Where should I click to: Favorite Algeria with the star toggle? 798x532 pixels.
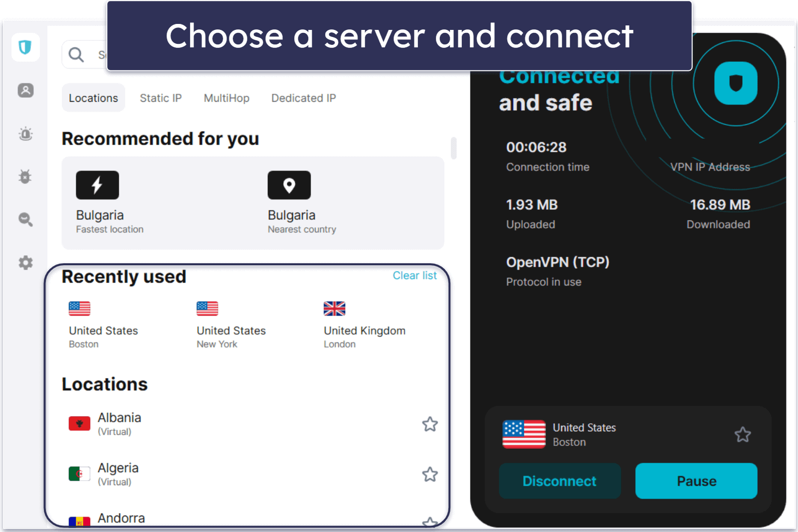429,474
